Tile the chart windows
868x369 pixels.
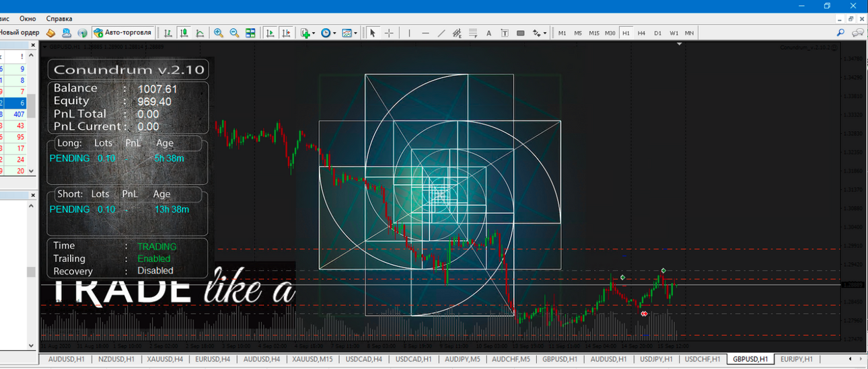click(250, 32)
